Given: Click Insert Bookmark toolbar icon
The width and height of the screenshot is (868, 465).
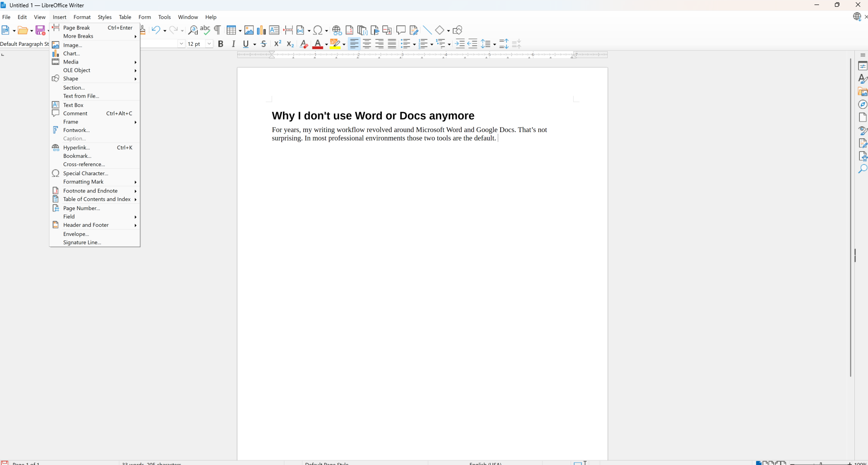Looking at the screenshot, I should pos(375,30).
